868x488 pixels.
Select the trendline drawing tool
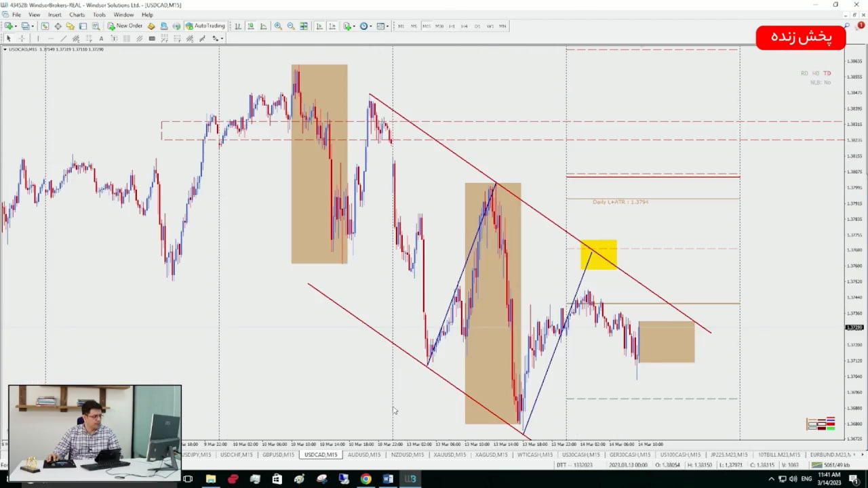click(x=63, y=39)
